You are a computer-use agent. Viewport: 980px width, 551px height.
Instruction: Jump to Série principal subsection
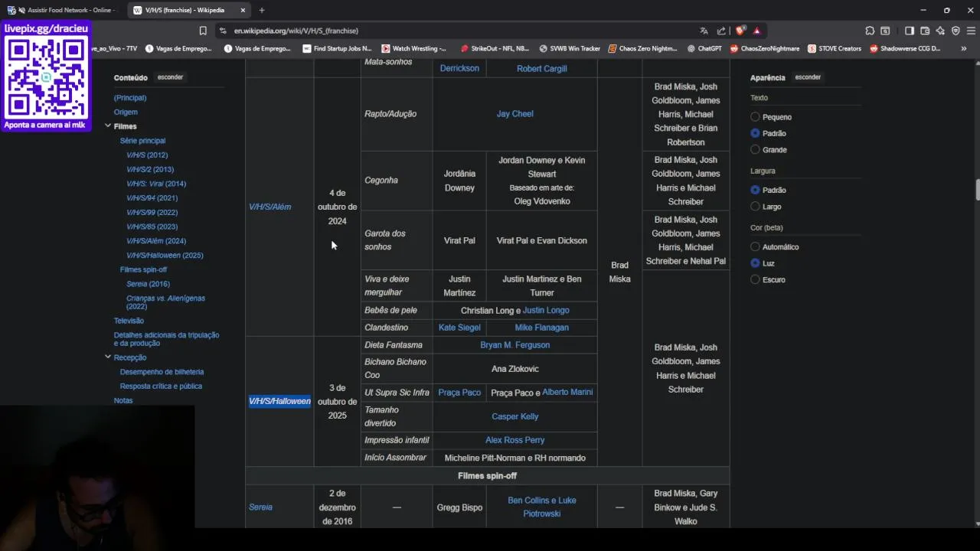pos(142,141)
